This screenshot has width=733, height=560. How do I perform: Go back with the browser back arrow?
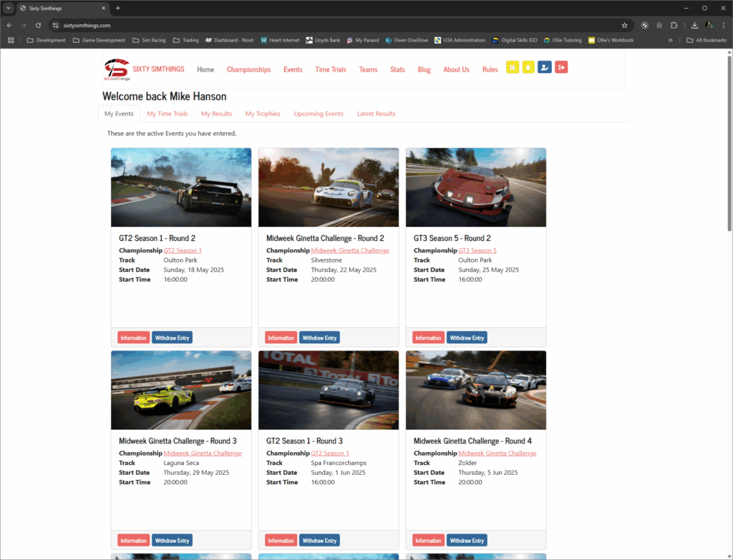[9, 25]
